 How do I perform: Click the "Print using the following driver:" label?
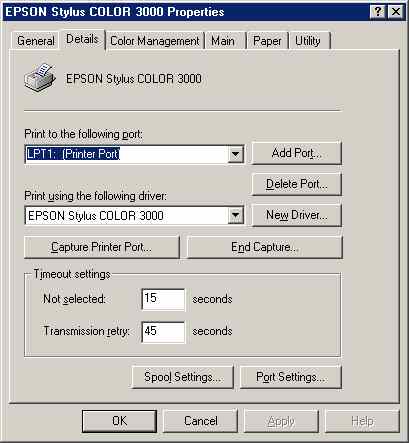96,196
